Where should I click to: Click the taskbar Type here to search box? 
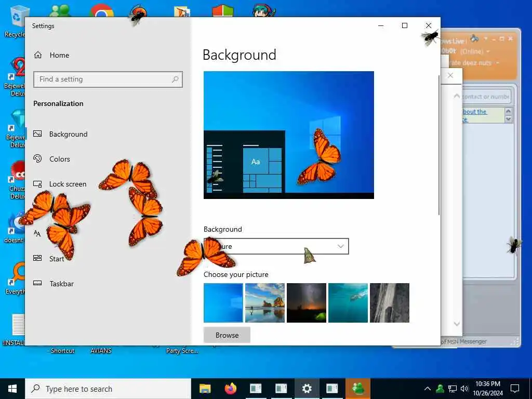pyautogui.click(x=108, y=389)
